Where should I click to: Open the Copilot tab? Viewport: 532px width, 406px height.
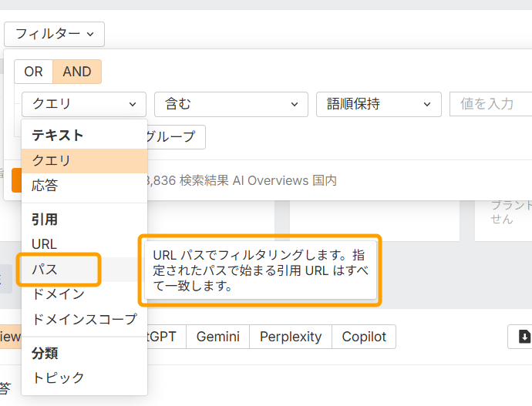click(364, 337)
